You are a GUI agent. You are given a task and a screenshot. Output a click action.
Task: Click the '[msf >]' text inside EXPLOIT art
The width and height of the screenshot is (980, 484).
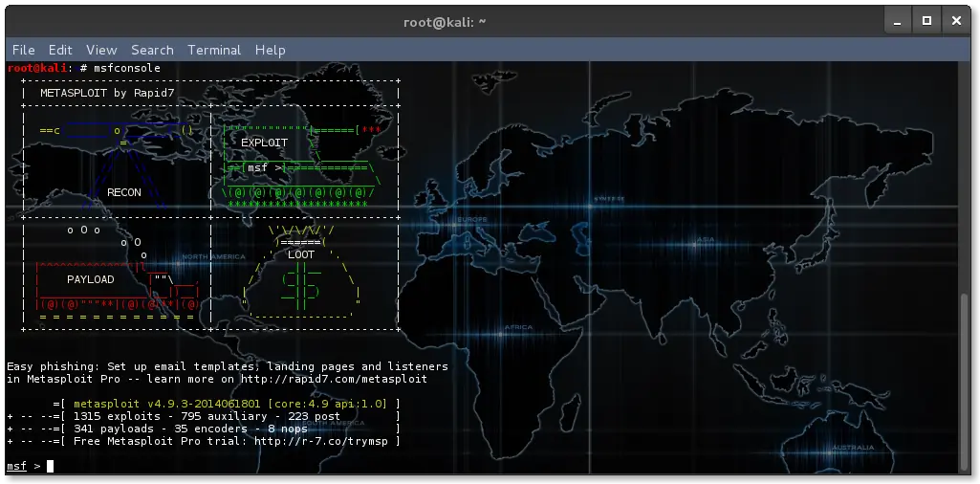point(265,167)
